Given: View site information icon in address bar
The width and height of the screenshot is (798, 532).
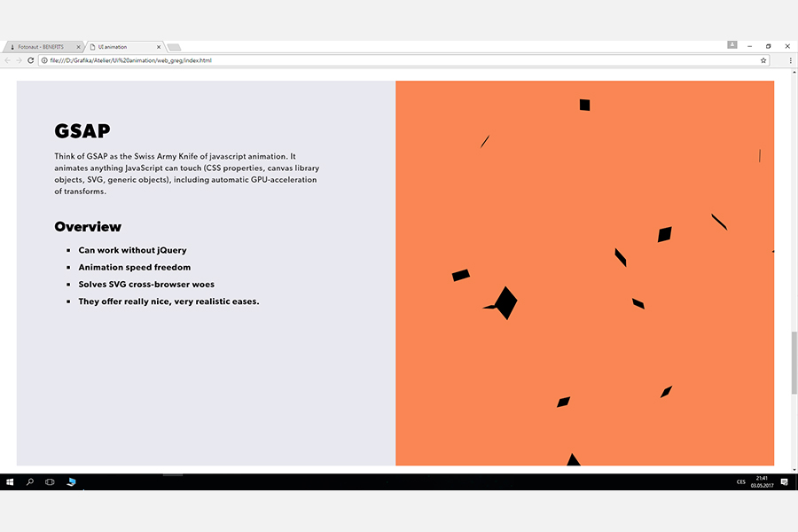Looking at the screenshot, I should [43, 60].
